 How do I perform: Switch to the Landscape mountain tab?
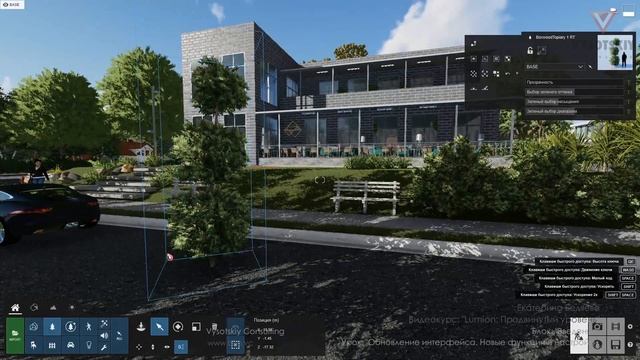point(53,307)
